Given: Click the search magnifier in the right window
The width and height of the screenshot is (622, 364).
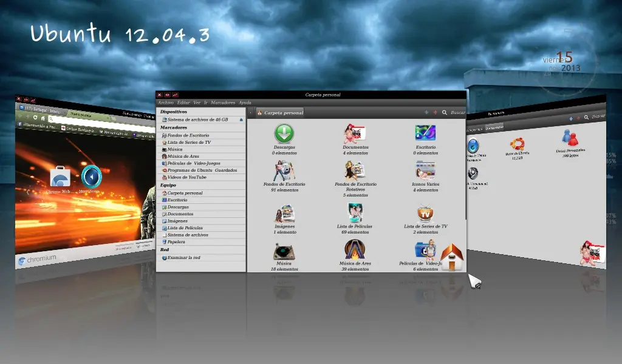Looking at the screenshot, I should click(586, 117).
